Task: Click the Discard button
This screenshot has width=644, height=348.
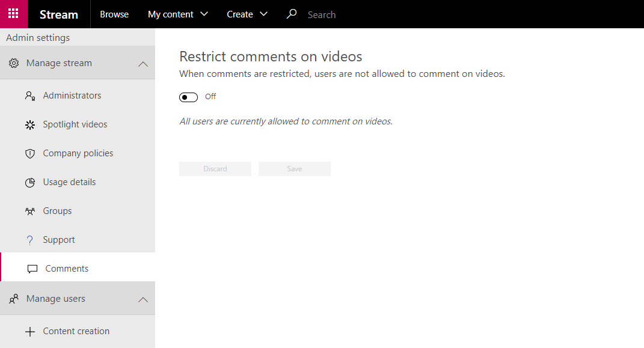Action: pyautogui.click(x=215, y=169)
